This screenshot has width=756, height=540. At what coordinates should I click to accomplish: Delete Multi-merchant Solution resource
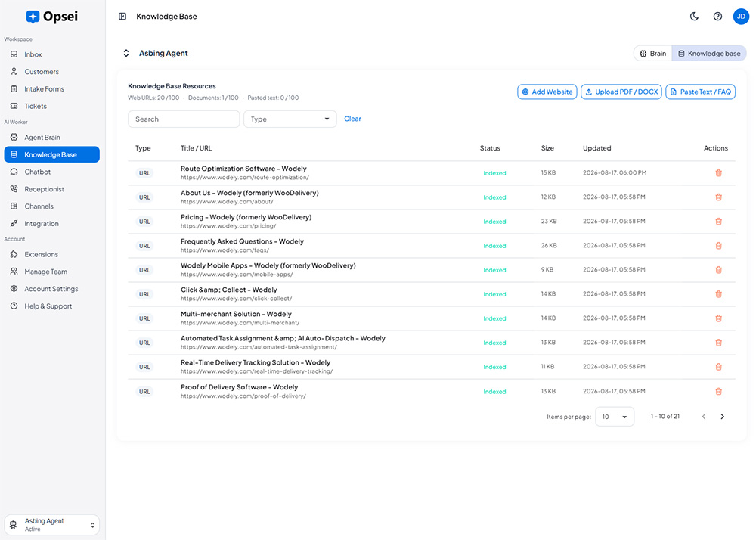coord(718,318)
